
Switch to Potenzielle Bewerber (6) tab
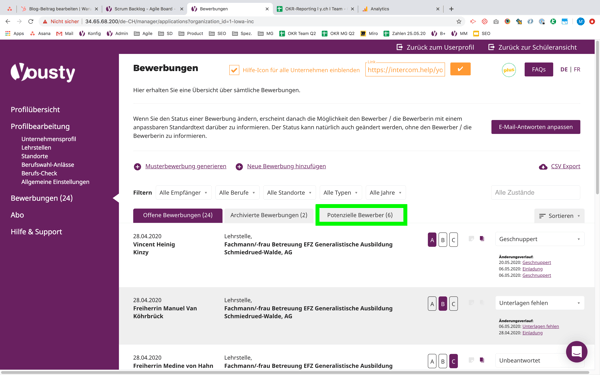[x=360, y=215]
